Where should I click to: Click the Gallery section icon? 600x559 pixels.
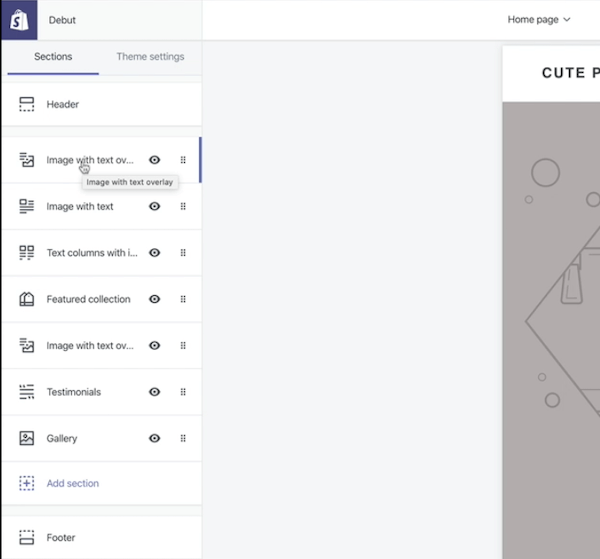27,438
